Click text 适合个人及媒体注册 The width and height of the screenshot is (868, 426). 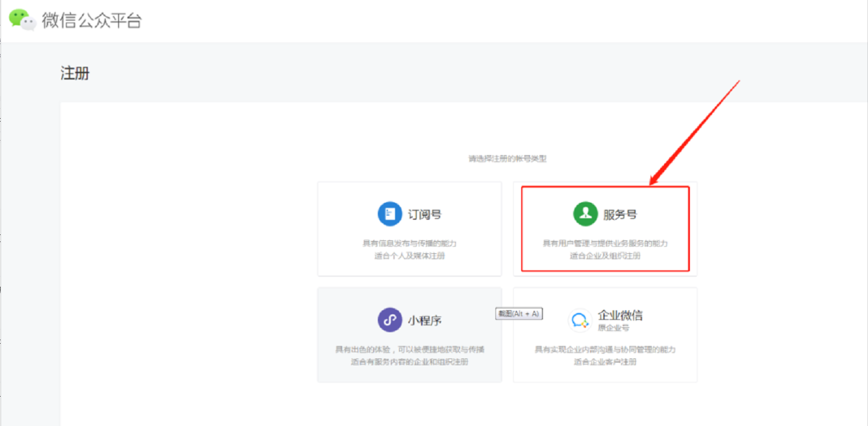pos(410,256)
